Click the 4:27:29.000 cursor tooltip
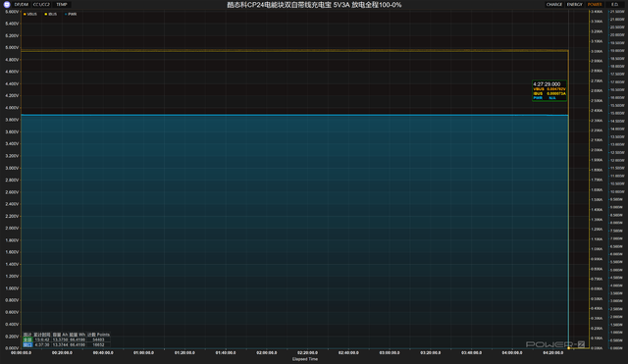Viewport: 628px width, 364px height. click(x=549, y=91)
